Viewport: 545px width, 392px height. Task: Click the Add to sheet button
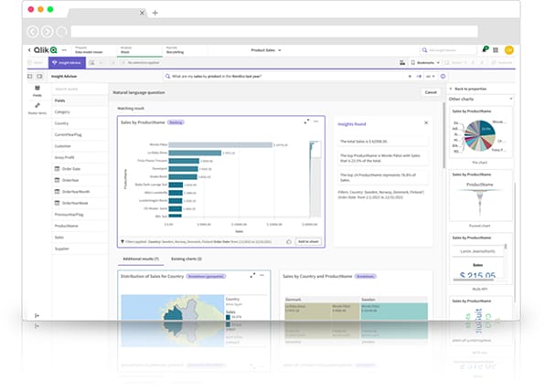(308, 241)
